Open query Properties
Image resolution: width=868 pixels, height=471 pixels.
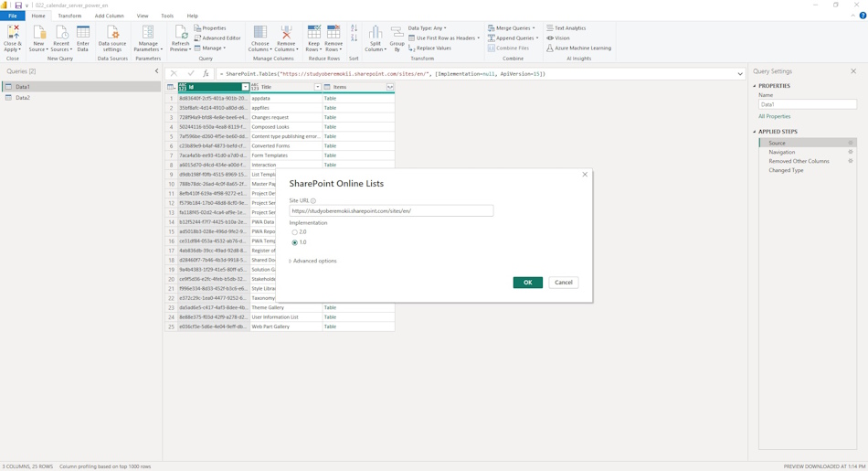tap(210, 28)
